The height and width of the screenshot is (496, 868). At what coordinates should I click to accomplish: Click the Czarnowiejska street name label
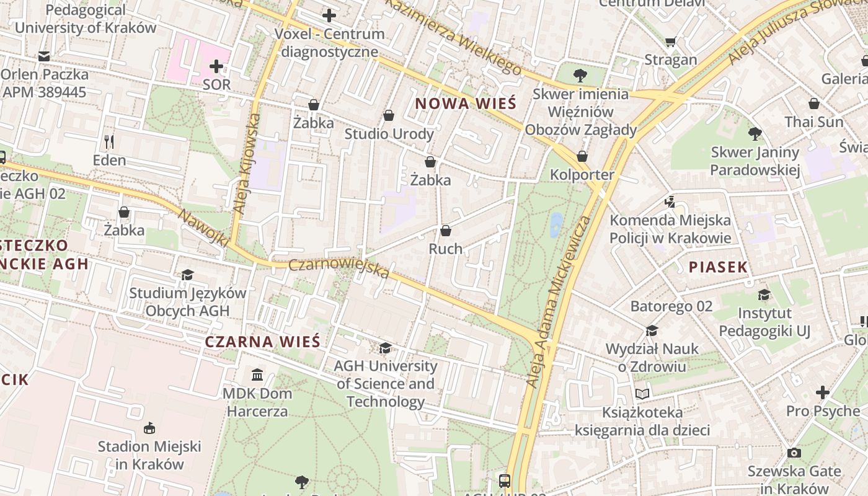[339, 268]
